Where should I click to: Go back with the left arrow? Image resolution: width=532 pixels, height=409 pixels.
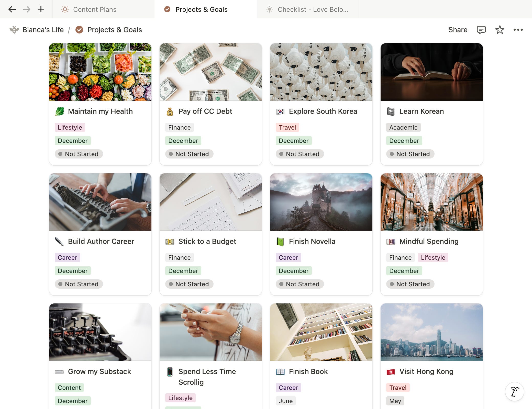[12, 9]
